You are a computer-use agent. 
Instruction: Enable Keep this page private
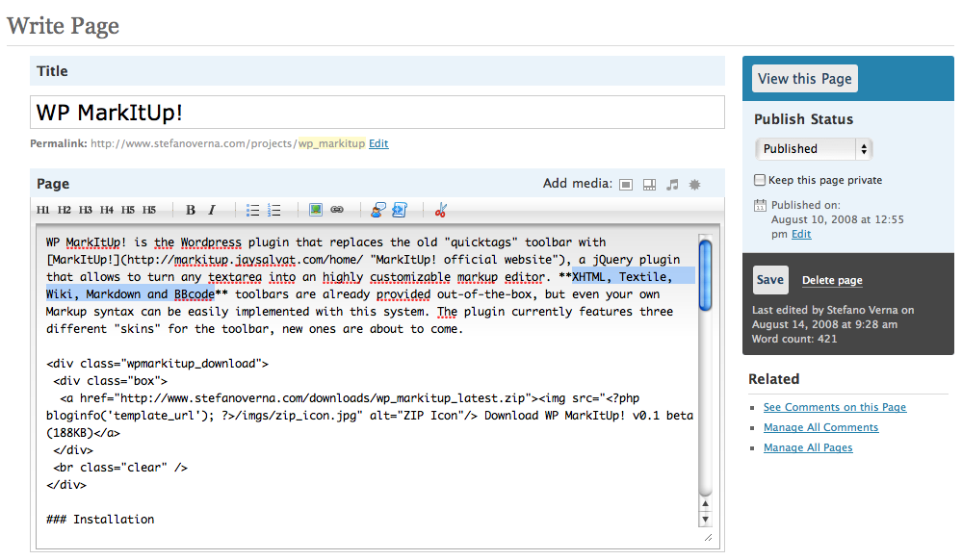click(760, 180)
